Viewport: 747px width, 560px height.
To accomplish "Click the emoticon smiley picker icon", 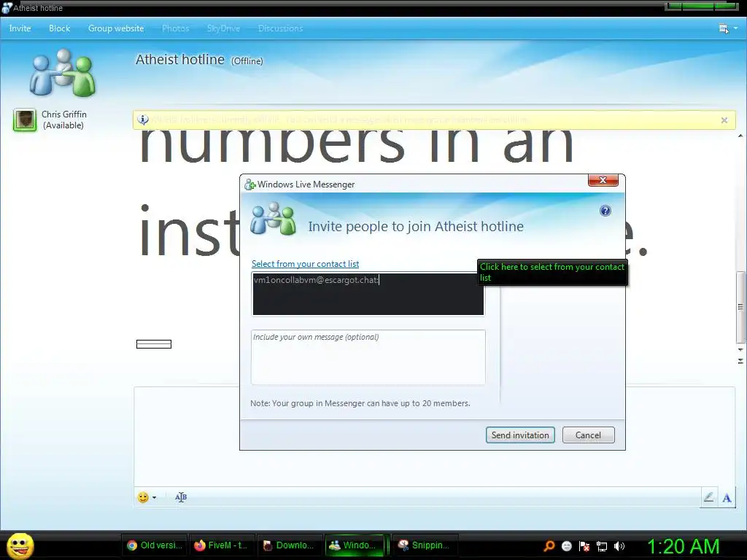I will click(143, 497).
